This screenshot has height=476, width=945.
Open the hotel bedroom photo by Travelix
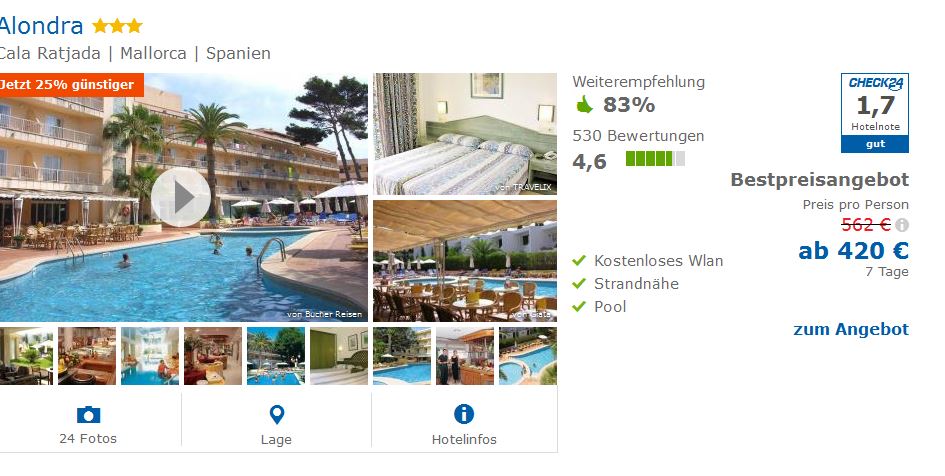(x=465, y=134)
